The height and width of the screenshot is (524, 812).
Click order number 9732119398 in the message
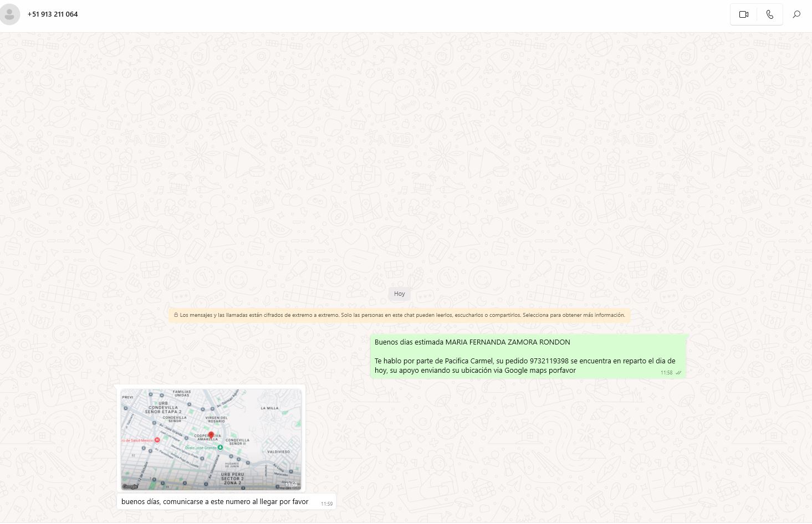549,361
